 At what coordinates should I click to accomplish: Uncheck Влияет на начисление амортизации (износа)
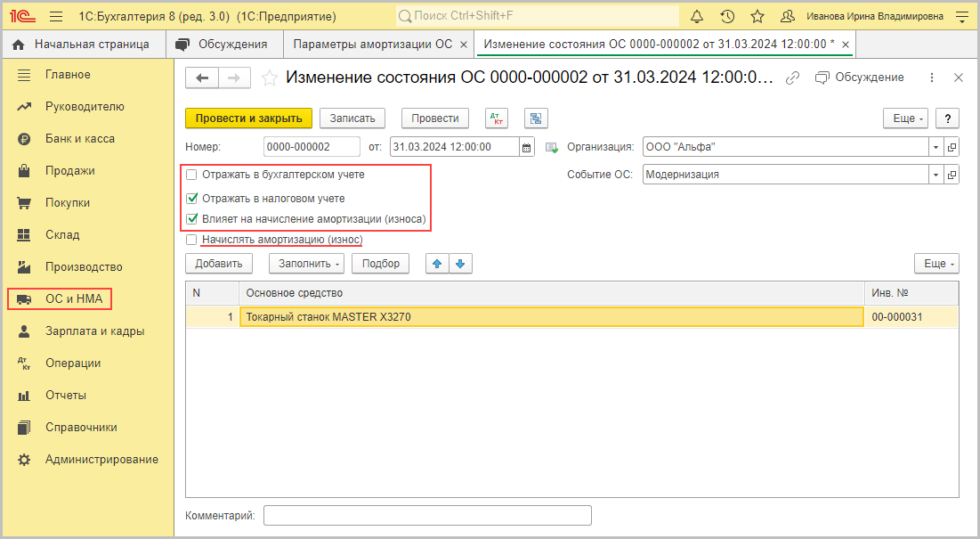click(192, 219)
